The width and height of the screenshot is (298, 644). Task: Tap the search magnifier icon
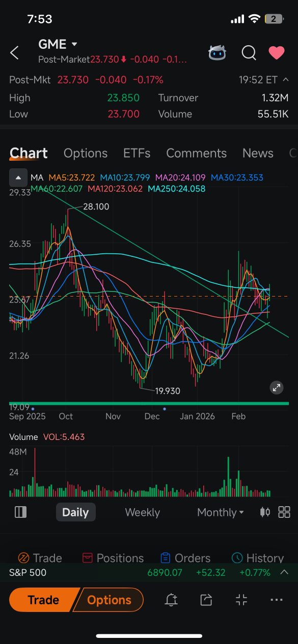coord(249,52)
